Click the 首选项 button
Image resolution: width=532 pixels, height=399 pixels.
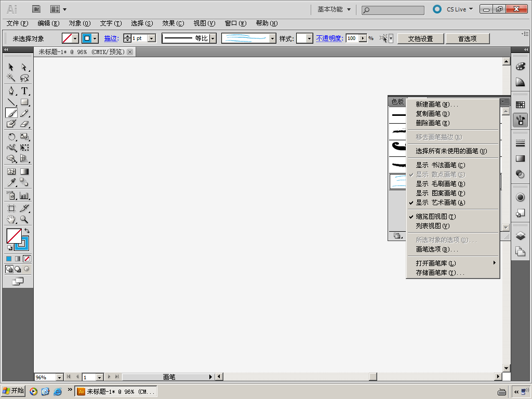pyautogui.click(x=468, y=38)
